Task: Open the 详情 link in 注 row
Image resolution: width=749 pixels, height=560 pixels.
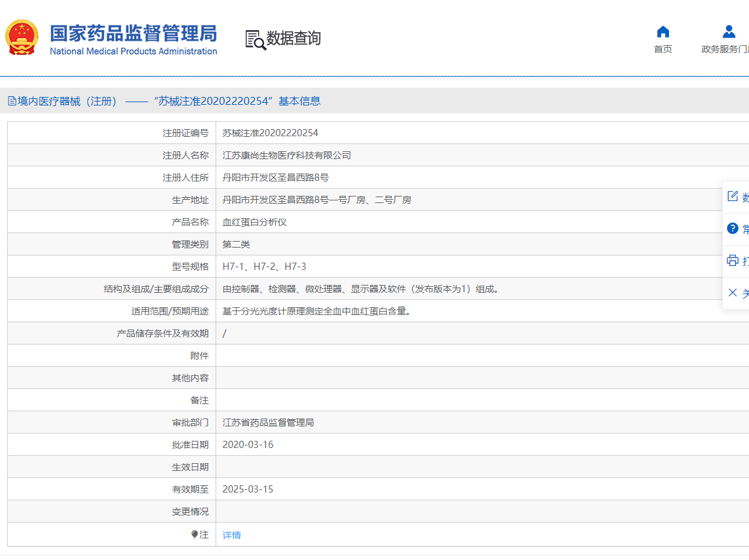Action: coord(232,535)
